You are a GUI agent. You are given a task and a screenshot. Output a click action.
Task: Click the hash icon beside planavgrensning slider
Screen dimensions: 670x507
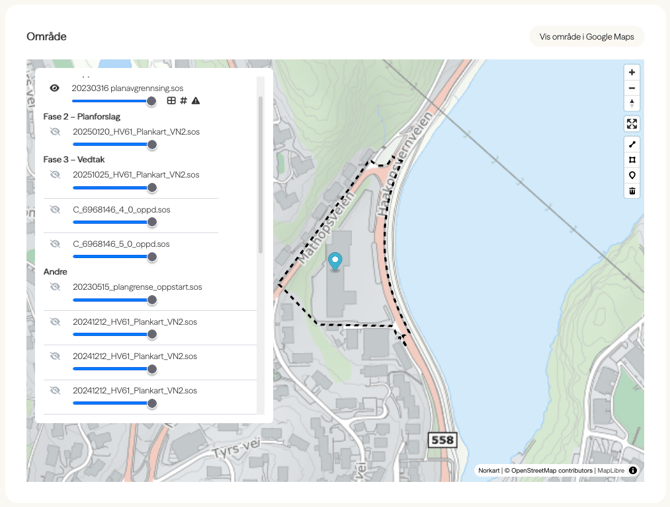(x=184, y=101)
